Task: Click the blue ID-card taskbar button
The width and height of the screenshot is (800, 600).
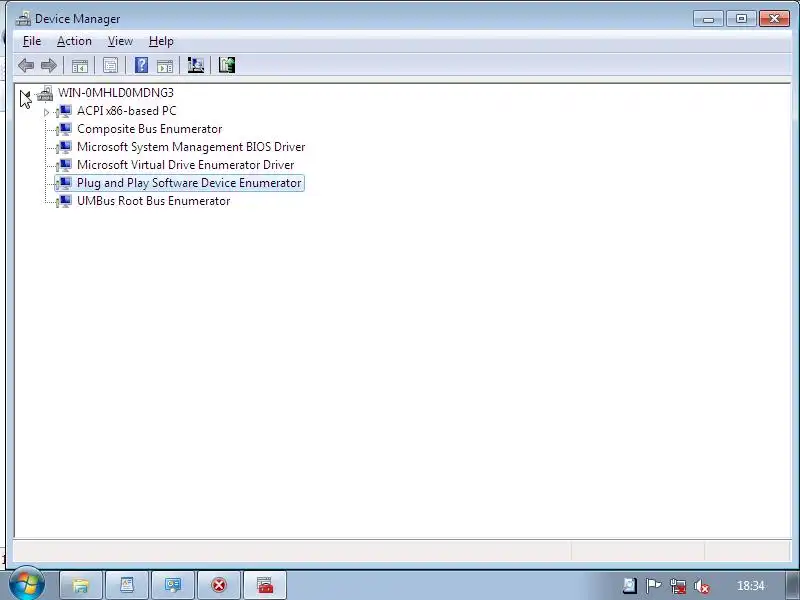Action: [x=172, y=585]
